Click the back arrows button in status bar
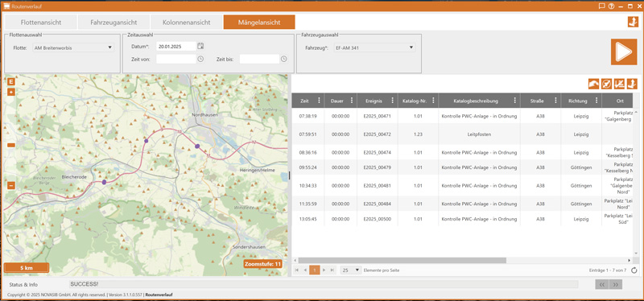The image size is (644, 301). coord(601,284)
